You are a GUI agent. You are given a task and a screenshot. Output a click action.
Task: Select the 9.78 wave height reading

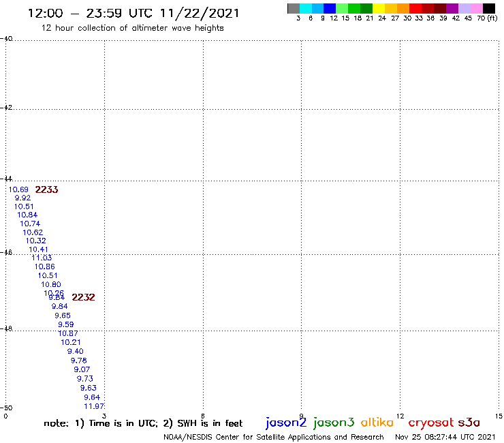click(79, 361)
